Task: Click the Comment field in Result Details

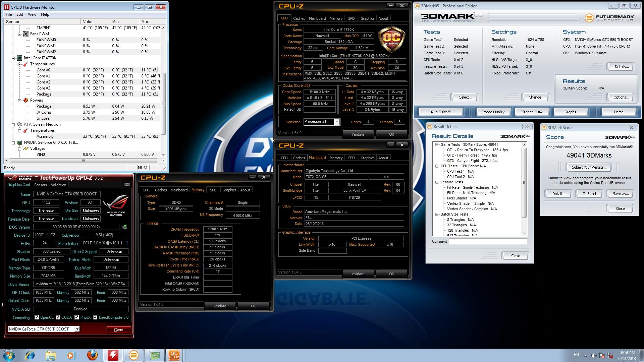Action: pyautogui.click(x=488, y=242)
